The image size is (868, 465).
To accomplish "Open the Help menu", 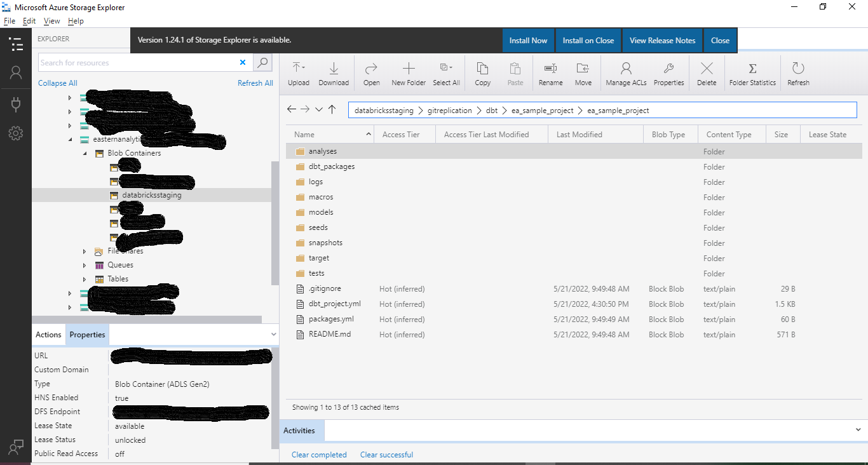I will pos(76,21).
